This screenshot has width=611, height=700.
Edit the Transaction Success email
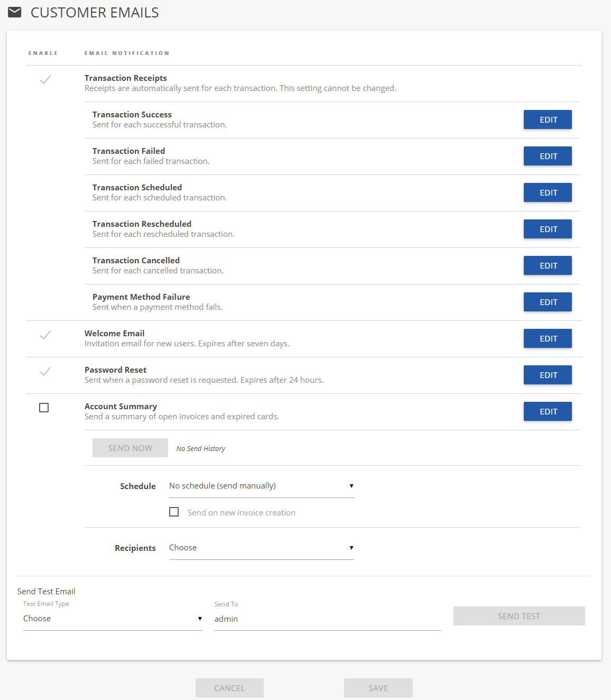[548, 119]
